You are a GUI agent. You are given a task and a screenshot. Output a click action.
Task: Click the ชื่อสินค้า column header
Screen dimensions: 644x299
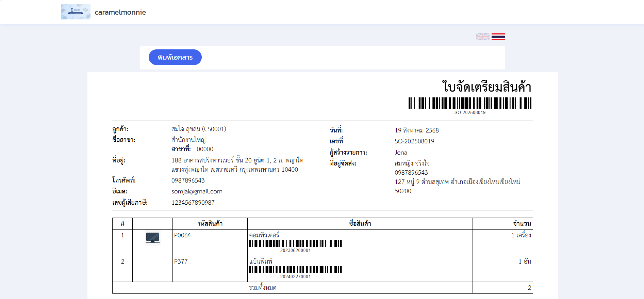click(x=360, y=223)
